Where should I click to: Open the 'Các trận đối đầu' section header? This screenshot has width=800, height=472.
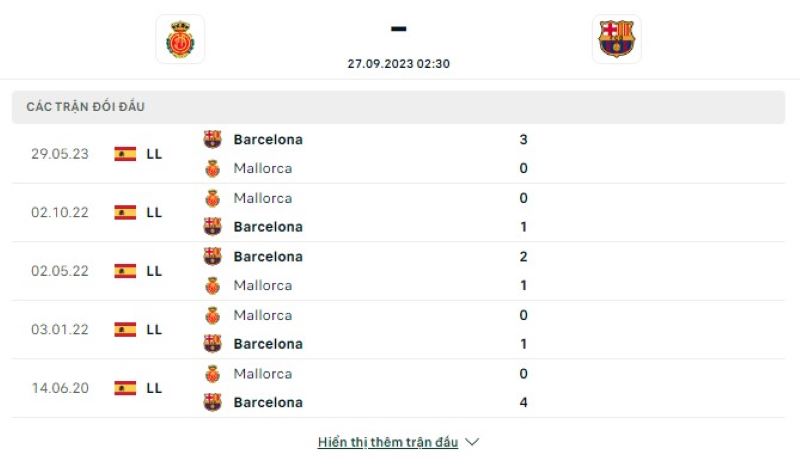pos(398,107)
